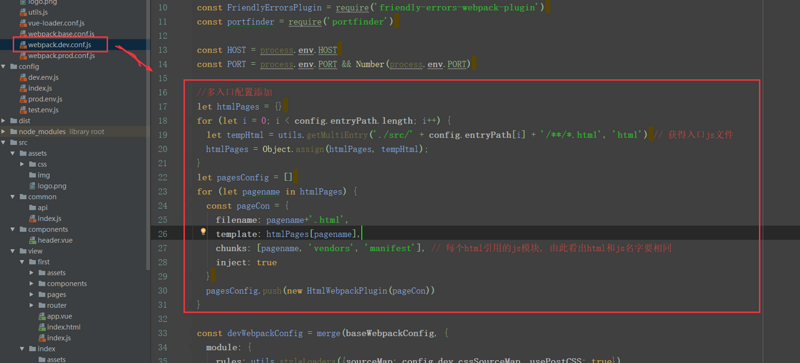Click line number 15 in the gutter

pos(162,78)
